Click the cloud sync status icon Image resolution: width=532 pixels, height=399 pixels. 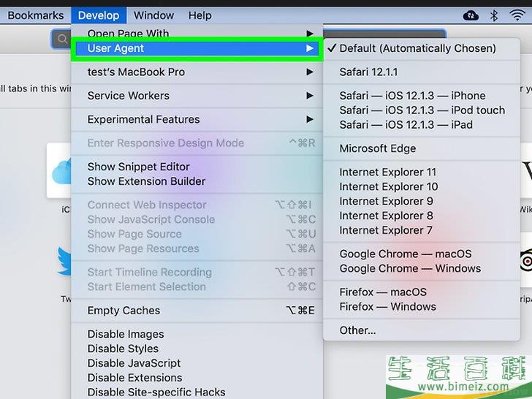pos(471,15)
